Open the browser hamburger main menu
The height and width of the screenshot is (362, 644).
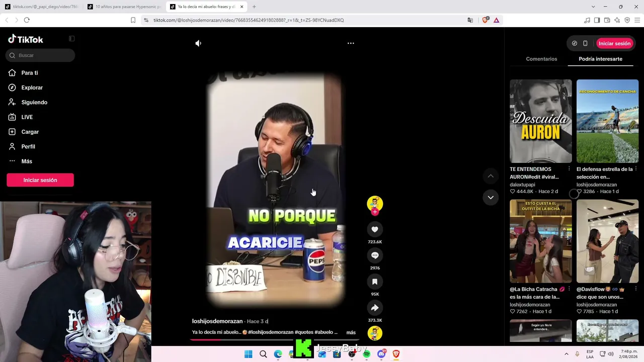coord(637,20)
